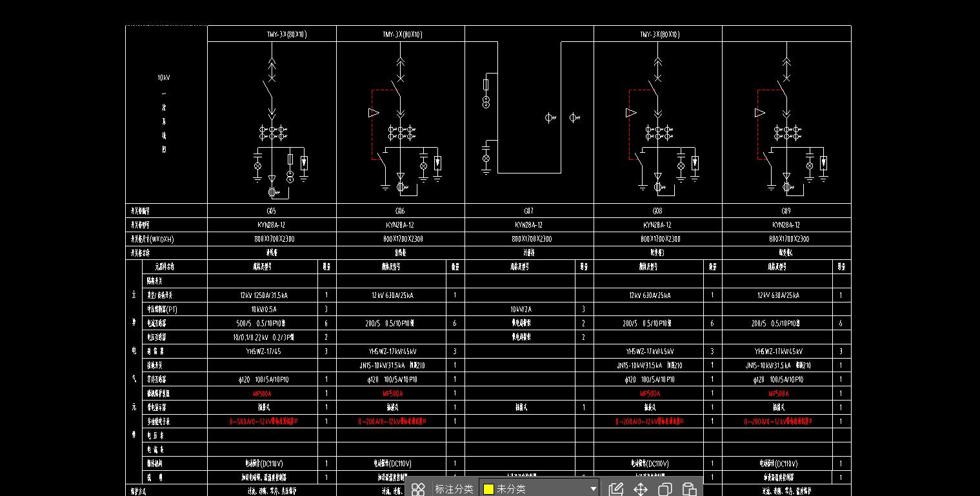Screen dimensions: 980x496
Task: Select the G08 cabinet number cell
Action: [657, 211]
